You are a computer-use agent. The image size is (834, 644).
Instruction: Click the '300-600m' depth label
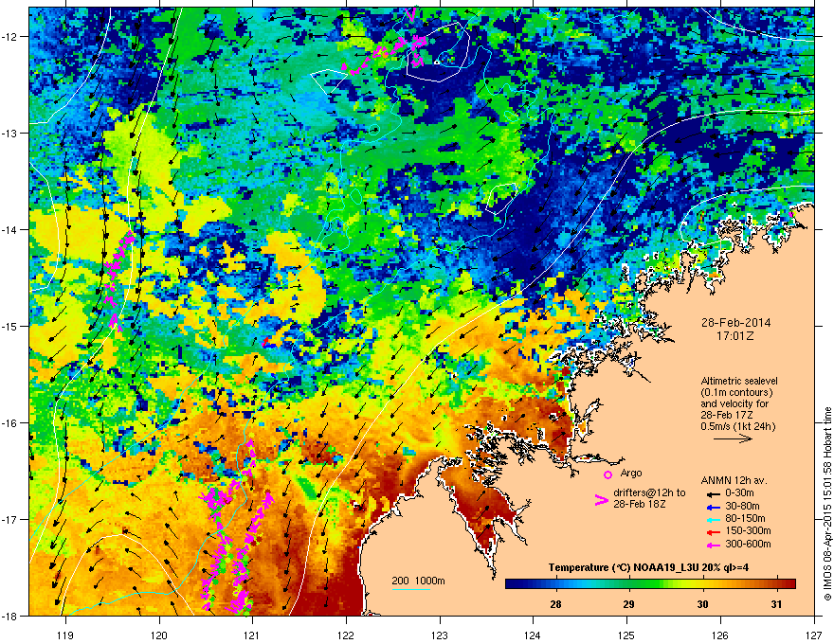[748, 545]
